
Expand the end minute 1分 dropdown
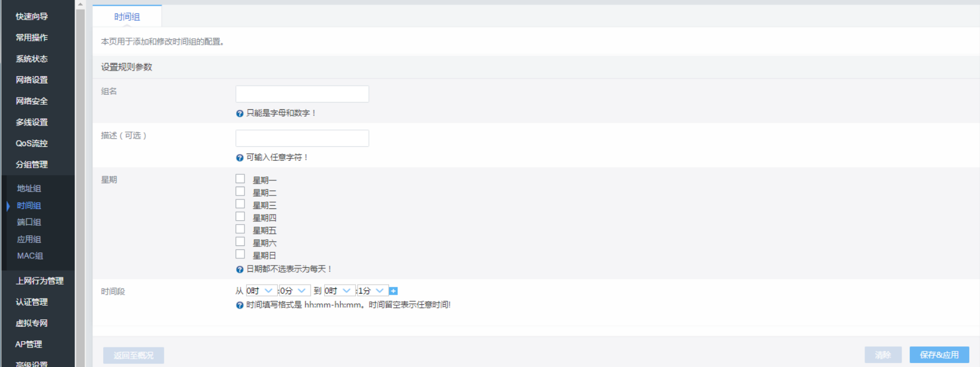pyautogui.click(x=372, y=291)
